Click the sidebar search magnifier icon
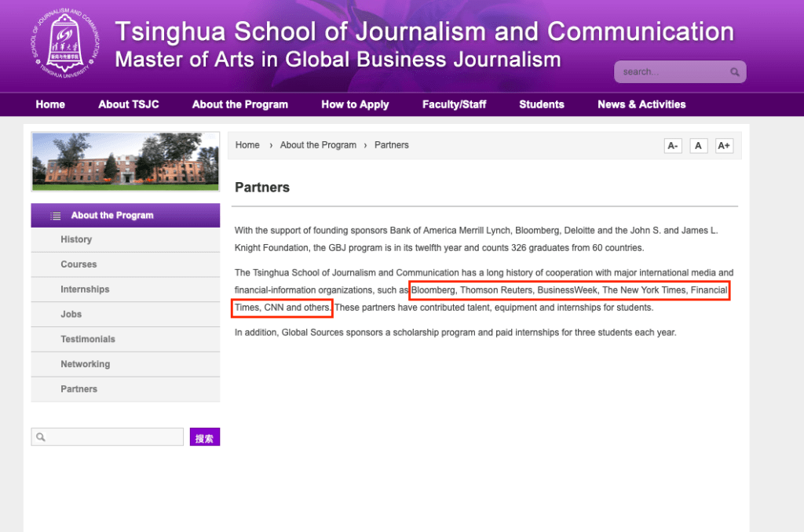 41,437
